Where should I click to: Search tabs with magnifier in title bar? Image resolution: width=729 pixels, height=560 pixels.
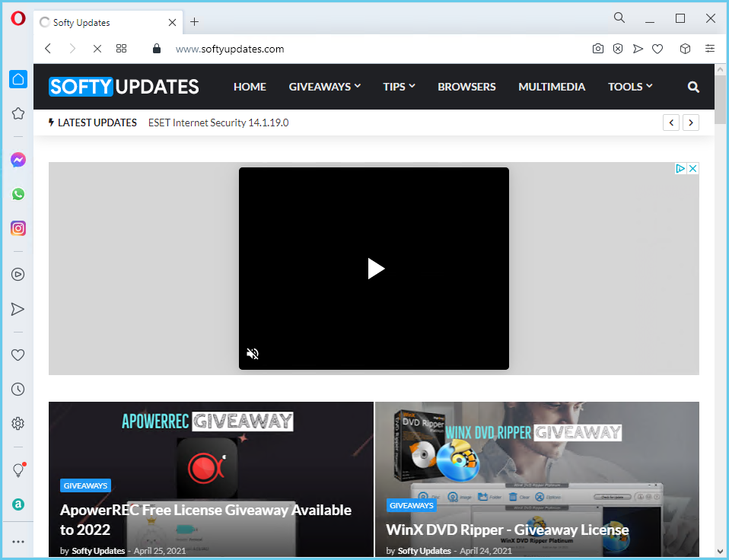[x=619, y=17]
